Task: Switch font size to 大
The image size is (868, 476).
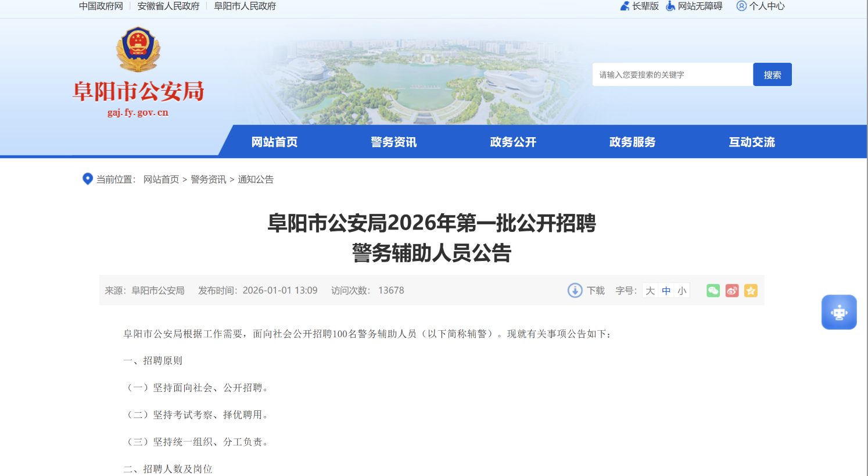Action: point(651,291)
